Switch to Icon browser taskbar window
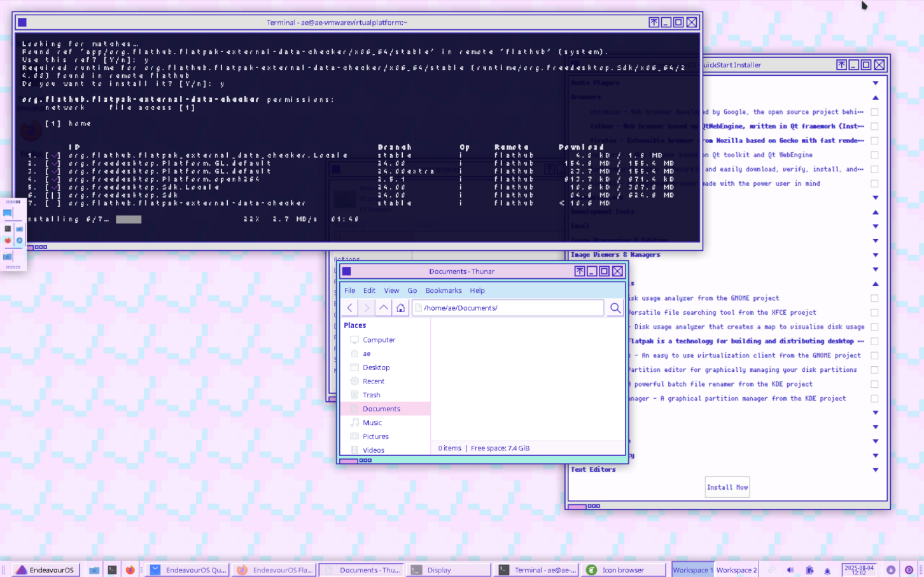The width and height of the screenshot is (924, 577). pyautogui.click(x=624, y=570)
